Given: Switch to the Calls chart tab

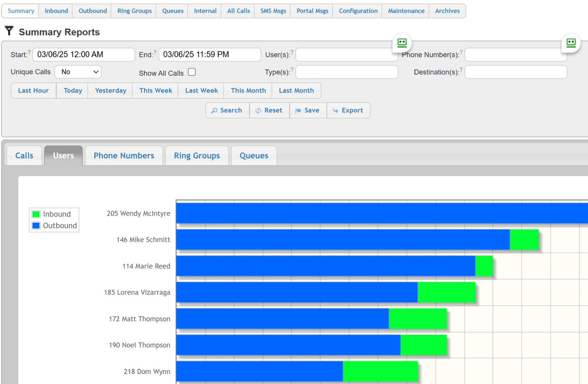Looking at the screenshot, I should (x=24, y=156).
